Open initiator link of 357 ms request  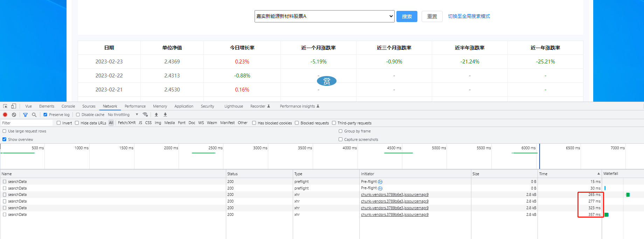pyautogui.click(x=395, y=215)
